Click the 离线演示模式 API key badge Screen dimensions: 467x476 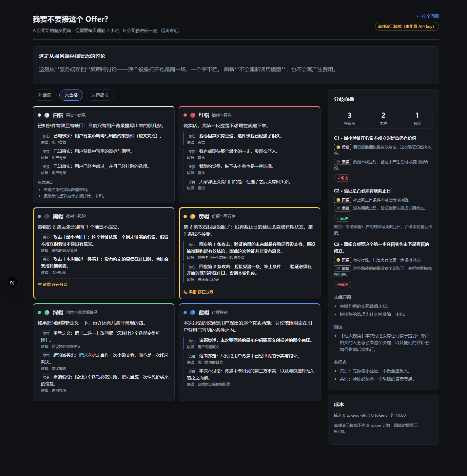click(x=407, y=27)
